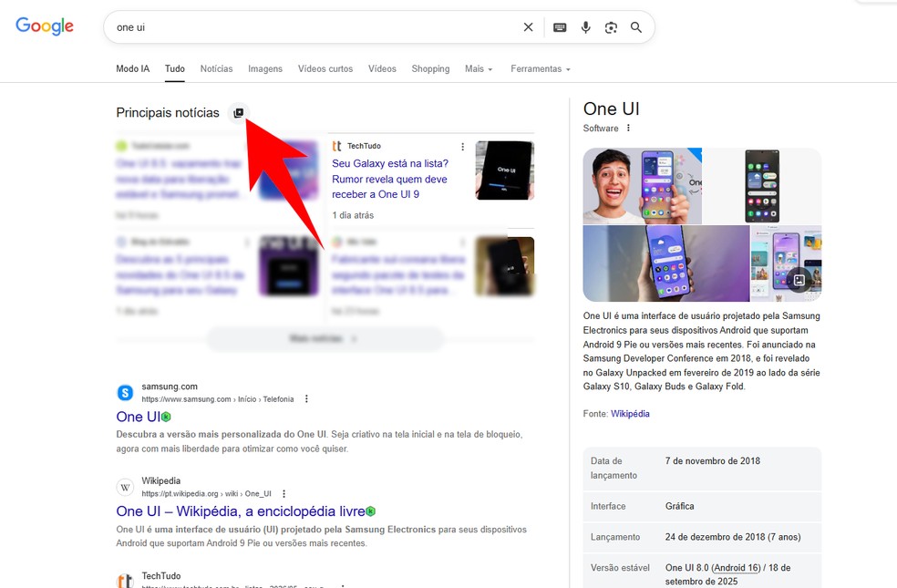Expand the Mais dropdown
The height and width of the screenshot is (588, 897).
point(479,68)
